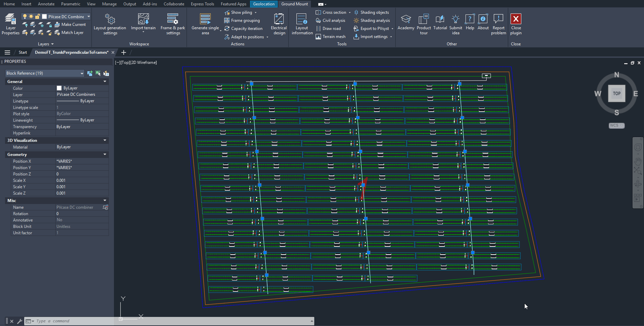
Task: Click Make Current layer button
Action: (x=70, y=25)
